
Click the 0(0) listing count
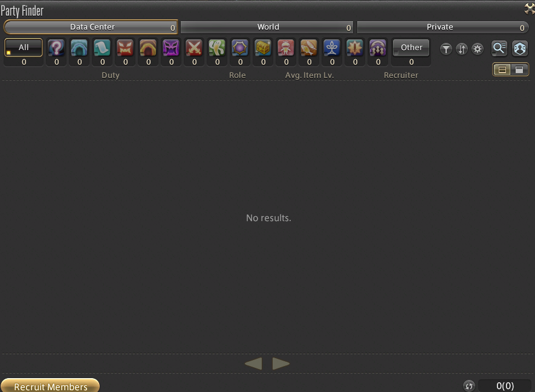[x=505, y=386]
